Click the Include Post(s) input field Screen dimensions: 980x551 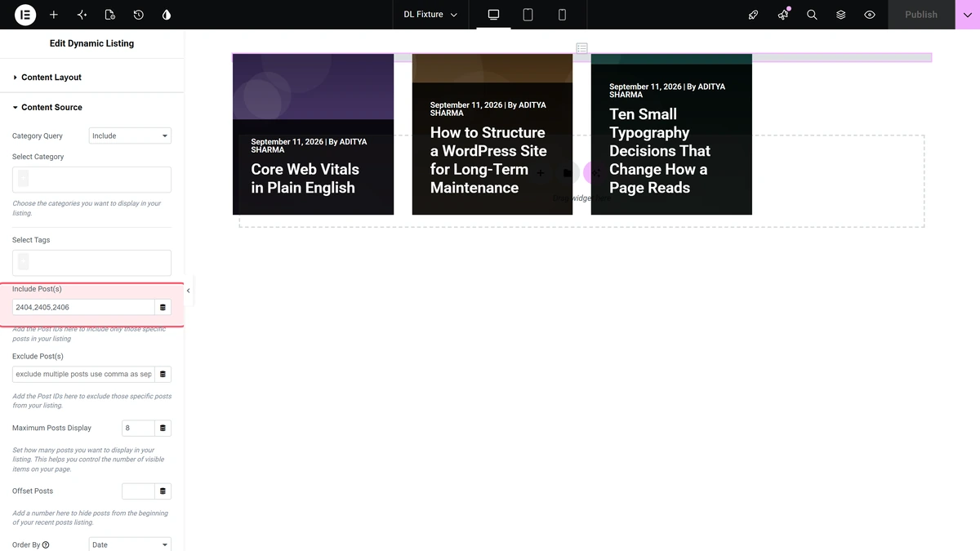pos(83,307)
